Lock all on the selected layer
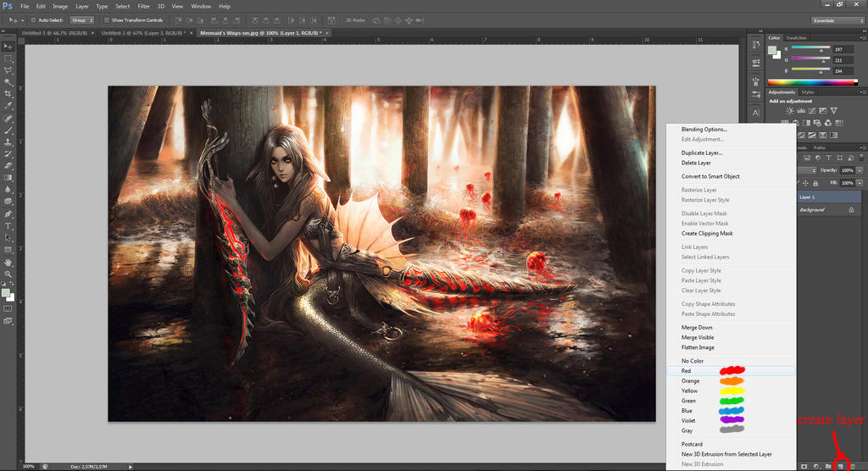The image size is (868, 471). click(815, 183)
